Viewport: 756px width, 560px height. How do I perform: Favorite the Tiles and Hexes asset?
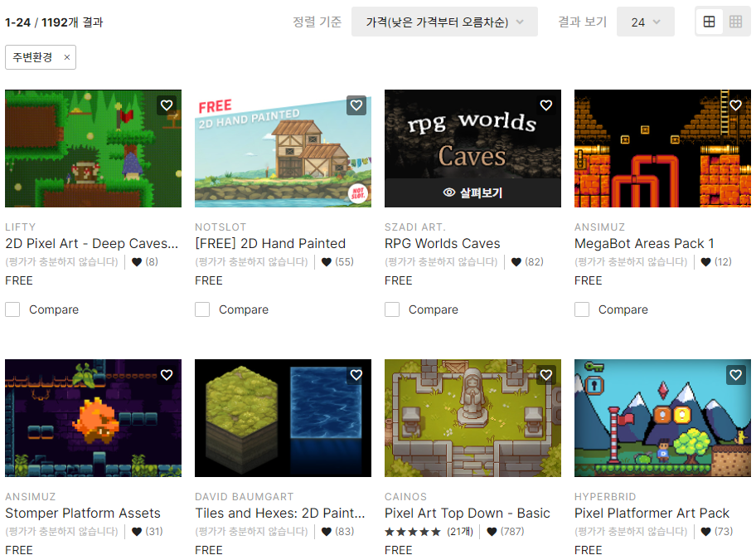(356, 375)
